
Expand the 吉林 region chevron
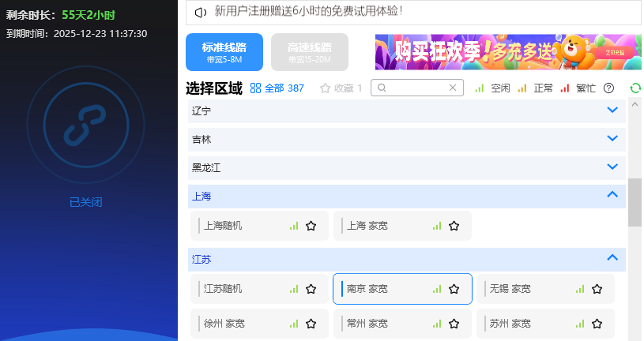coord(612,139)
